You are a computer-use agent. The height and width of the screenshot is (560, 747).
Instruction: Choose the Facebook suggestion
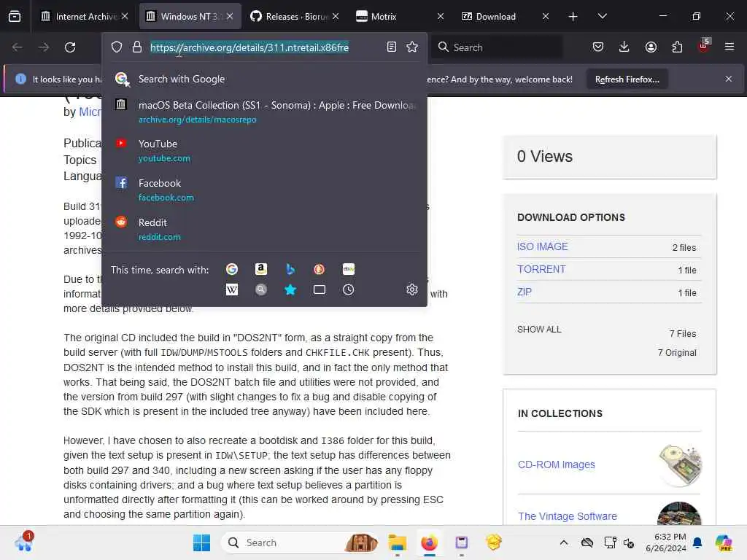click(264, 190)
